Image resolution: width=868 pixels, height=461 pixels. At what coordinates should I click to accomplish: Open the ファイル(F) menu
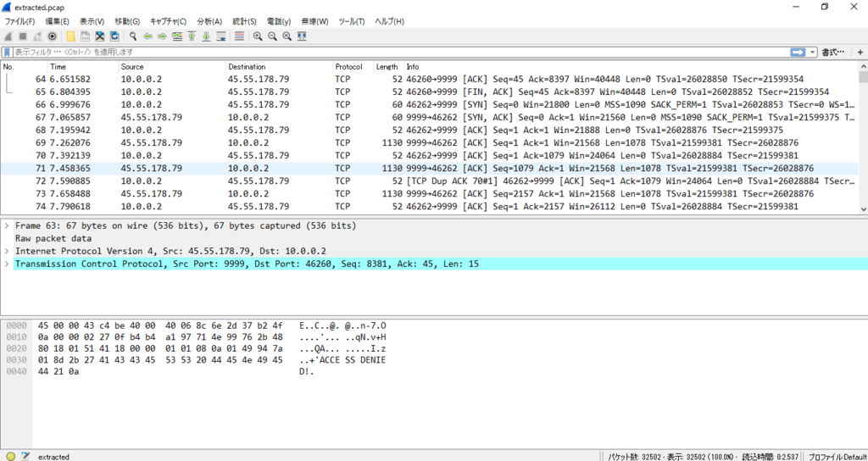20,21
